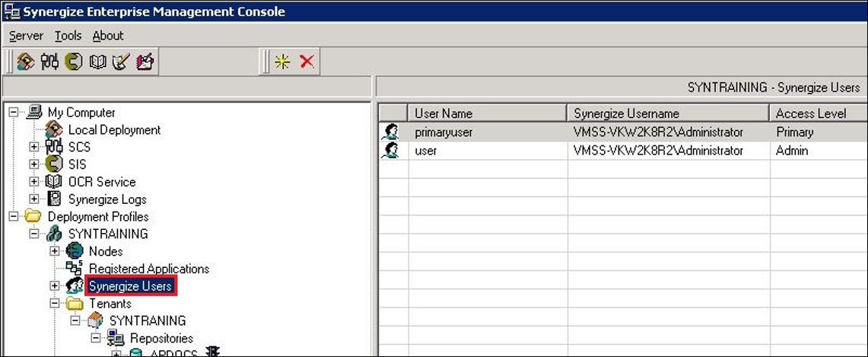Expand the Synergize Users node

point(54,285)
